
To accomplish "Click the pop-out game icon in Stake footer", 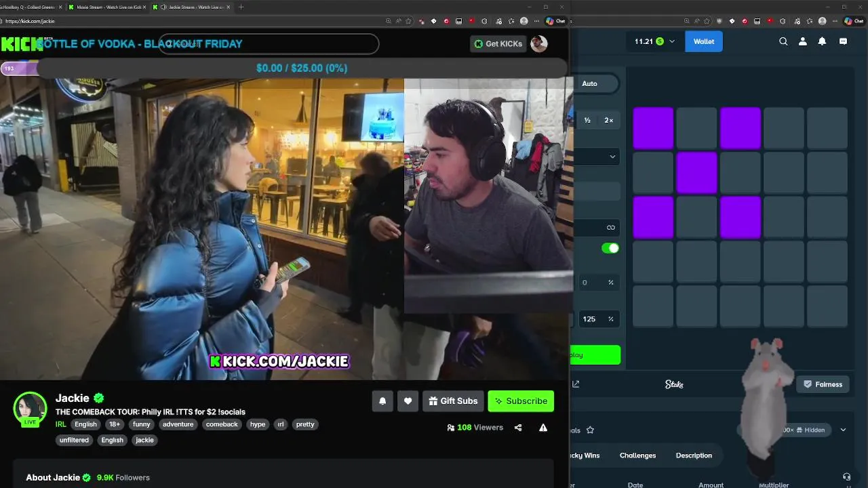I will tap(576, 384).
